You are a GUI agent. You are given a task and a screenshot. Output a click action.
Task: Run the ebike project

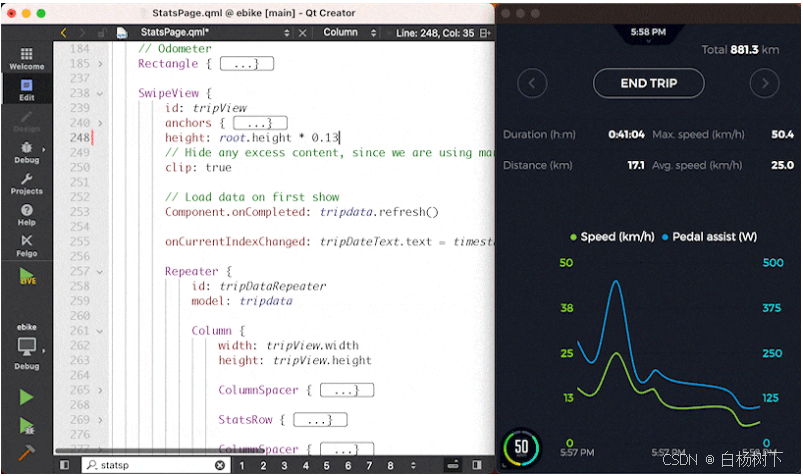pyautogui.click(x=27, y=397)
